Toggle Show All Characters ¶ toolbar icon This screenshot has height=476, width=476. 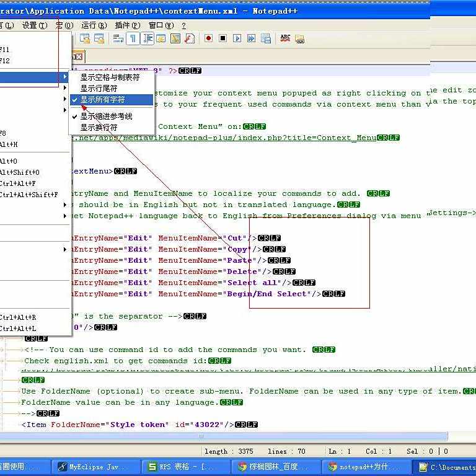pos(133,38)
